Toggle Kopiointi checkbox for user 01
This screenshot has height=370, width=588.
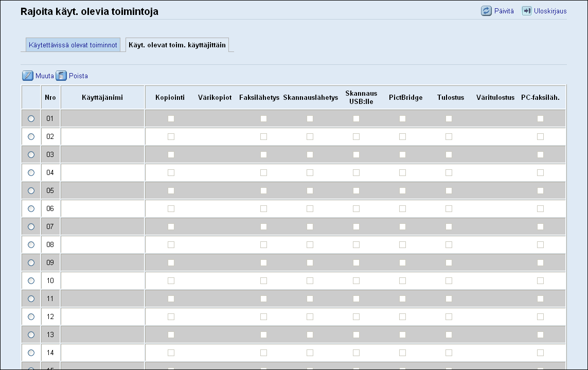click(x=171, y=118)
